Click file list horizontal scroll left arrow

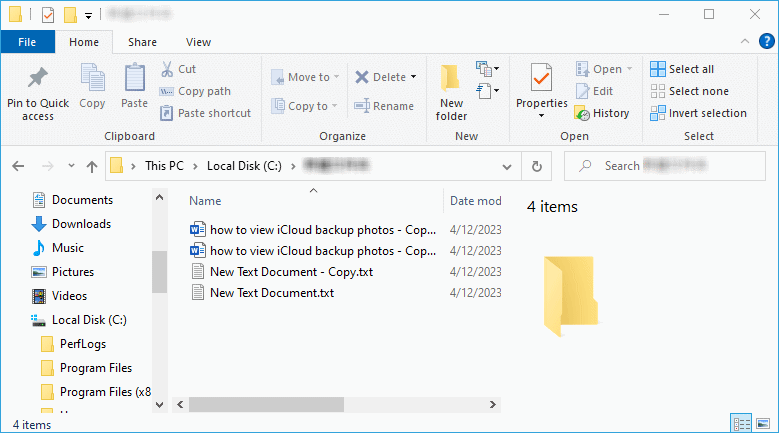click(x=180, y=405)
